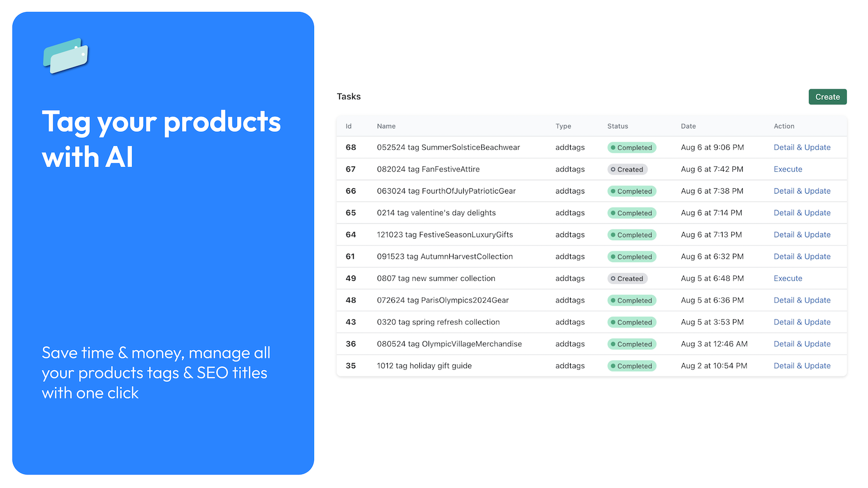Click the Completed status dot on task 35
The height and width of the screenshot is (488, 868).
coord(614,366)
